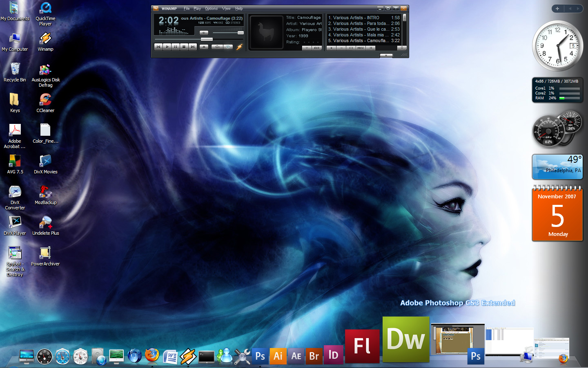Open Illustrator (Ai) in the dock
Screen dimensions: 588x368
278,356
